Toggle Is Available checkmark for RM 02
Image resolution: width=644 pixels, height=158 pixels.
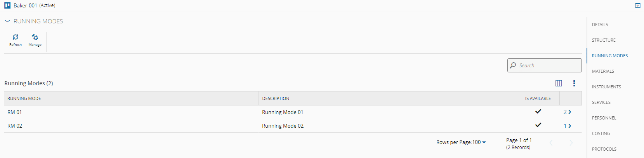[x=538, y=125]
